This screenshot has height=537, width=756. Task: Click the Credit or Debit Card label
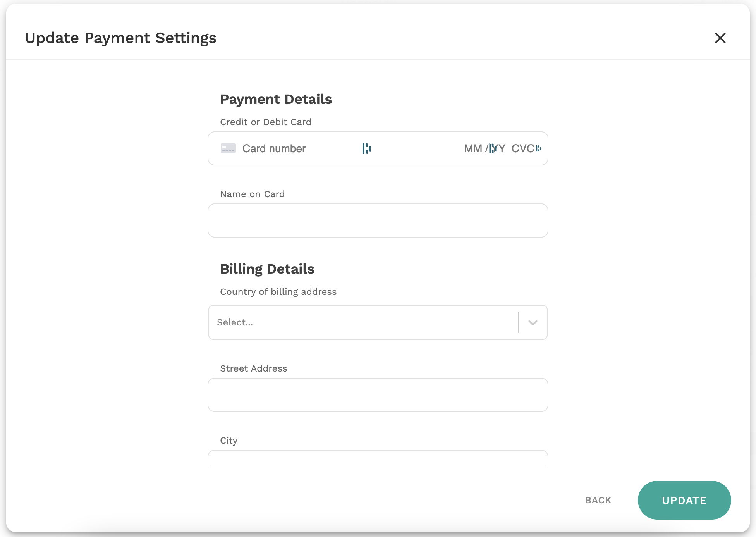(x=266, y=122)
